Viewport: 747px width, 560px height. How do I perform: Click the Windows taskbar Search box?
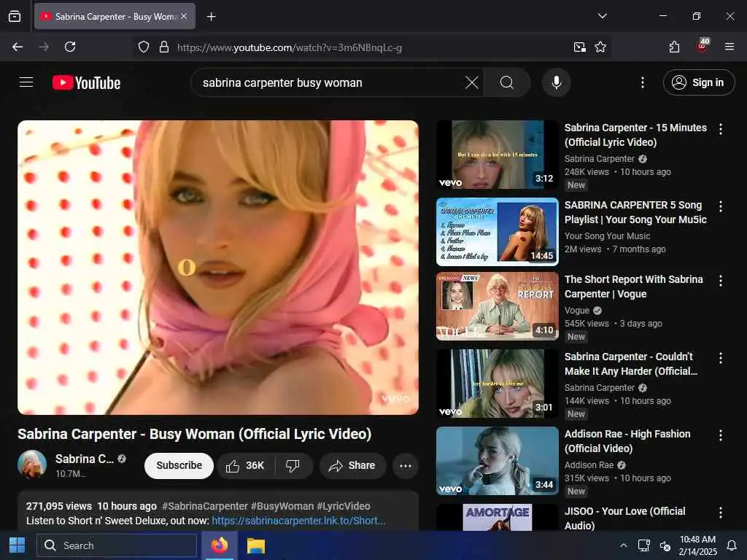point(117,545)
